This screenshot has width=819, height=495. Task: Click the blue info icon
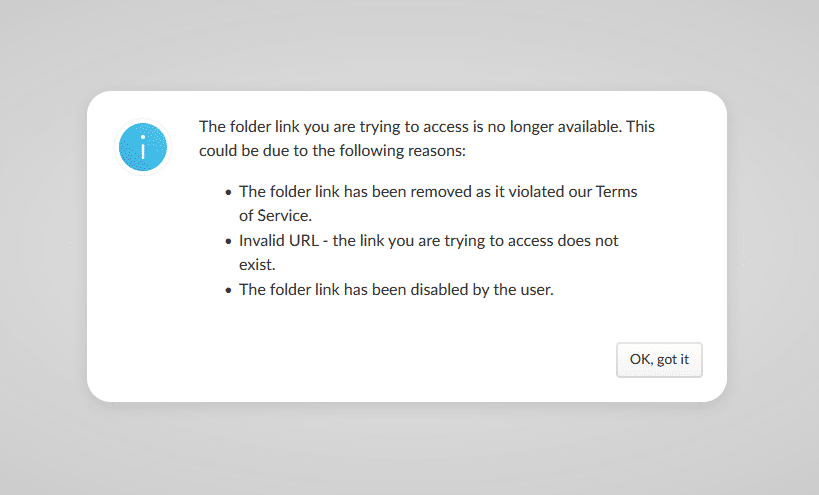[x=143, y=147]
